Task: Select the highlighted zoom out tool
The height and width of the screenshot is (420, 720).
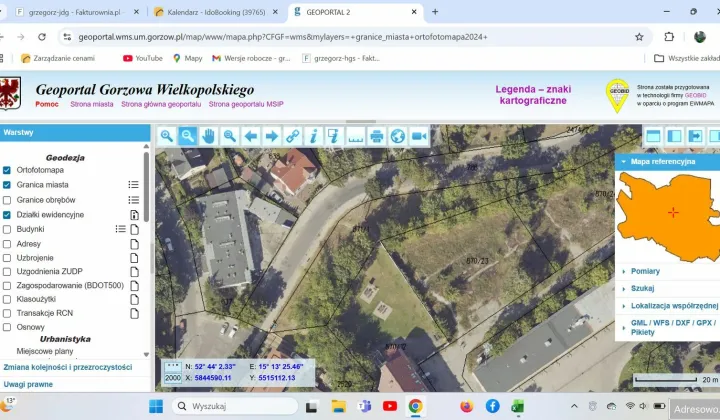Action: click(188, 136)
